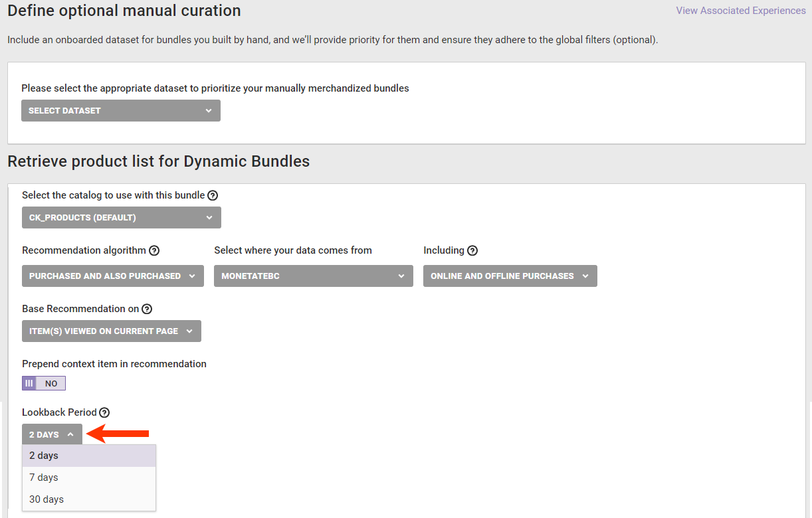
Task: Expand Item(s) Viewed on Current Page dropdown
Action: coord(111,331)
